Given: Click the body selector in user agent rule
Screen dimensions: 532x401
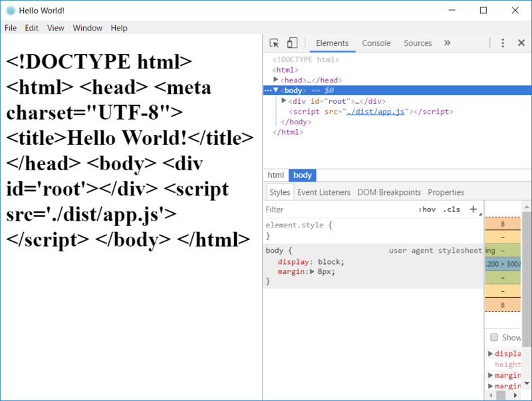Looking at the screenshot, I should pos(274,250).
